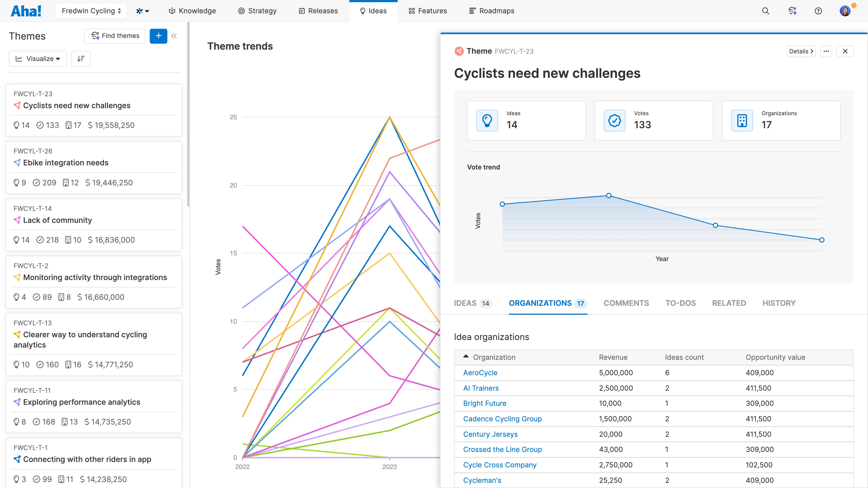
Task: Open the Details expander button
Action: [801, 51]
